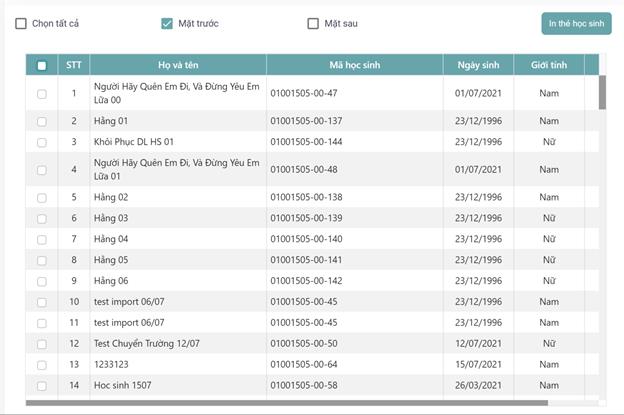
Task: Tick the checkbox for Khôi Phục DL HS 01
Action: tap(41, 142)
